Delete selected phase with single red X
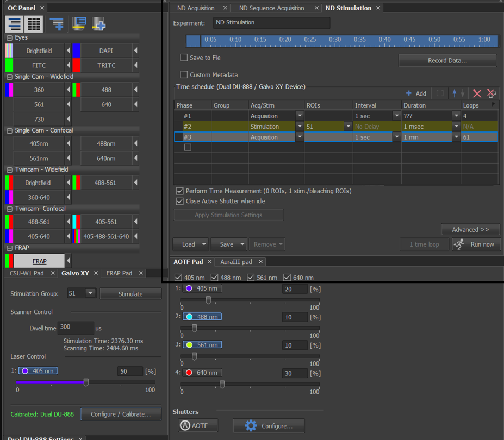This screenshot has height=440, width=504. point(477,93)
